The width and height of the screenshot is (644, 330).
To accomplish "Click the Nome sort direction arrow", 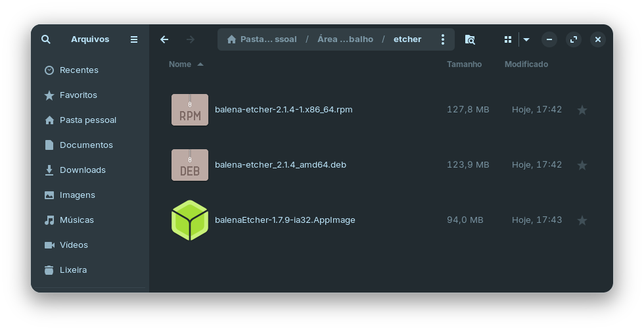I will pyautogui.click(x=200, y=64).
